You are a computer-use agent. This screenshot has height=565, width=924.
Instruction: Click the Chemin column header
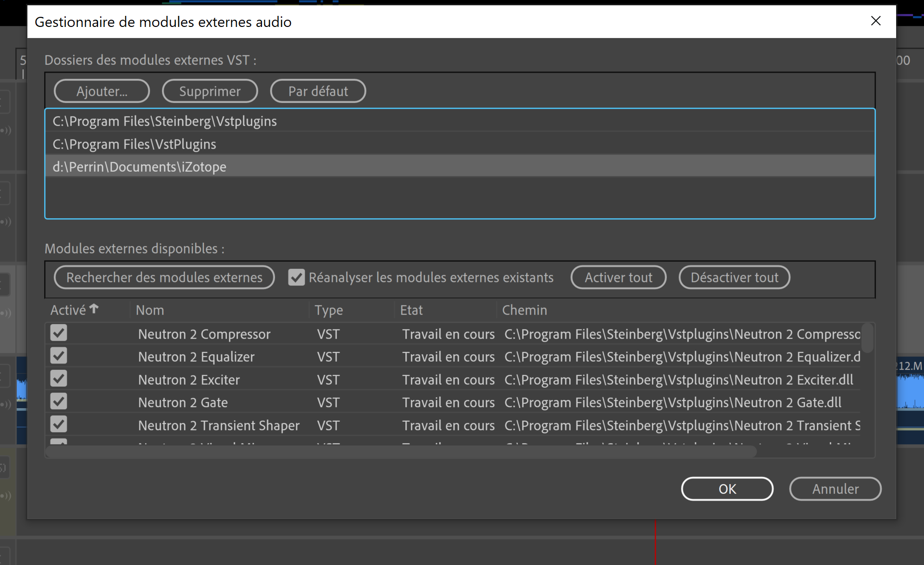point(524,310)
